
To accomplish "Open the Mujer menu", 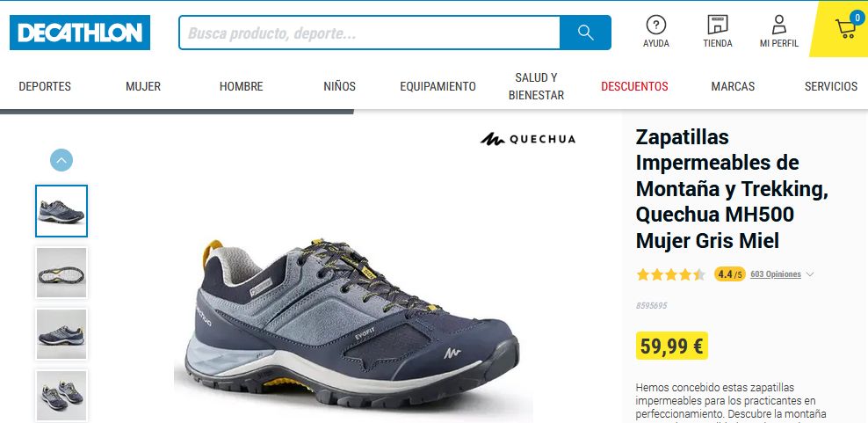I will click(x=143, y=86).
